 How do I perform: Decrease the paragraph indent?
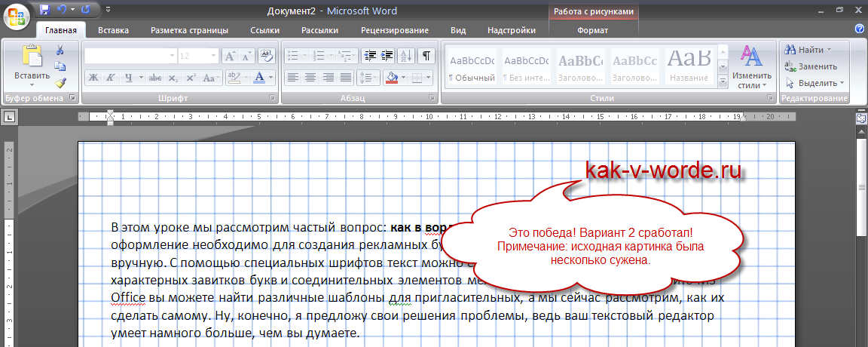point(369,55)
